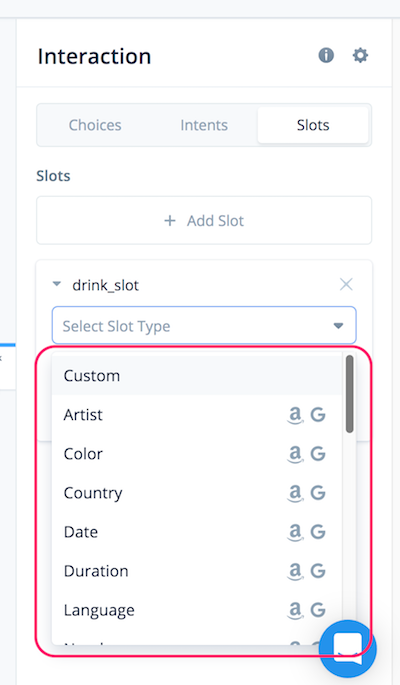Open the Select Slot Type dropdown
This screenshot has height=685, width=400.
tap(204, 325)
